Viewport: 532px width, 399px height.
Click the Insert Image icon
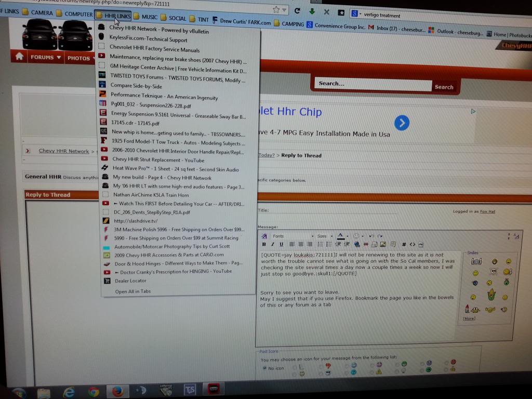382,244
